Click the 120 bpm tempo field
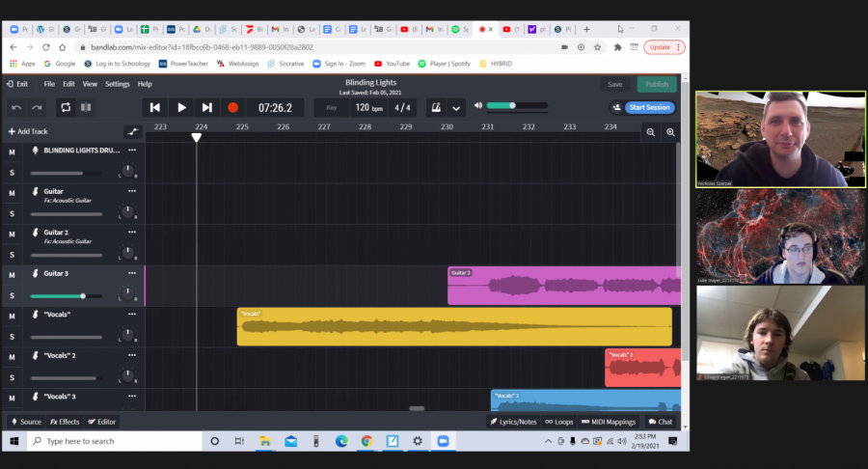Viewport: 868px width, 469px height. [368, 107]
